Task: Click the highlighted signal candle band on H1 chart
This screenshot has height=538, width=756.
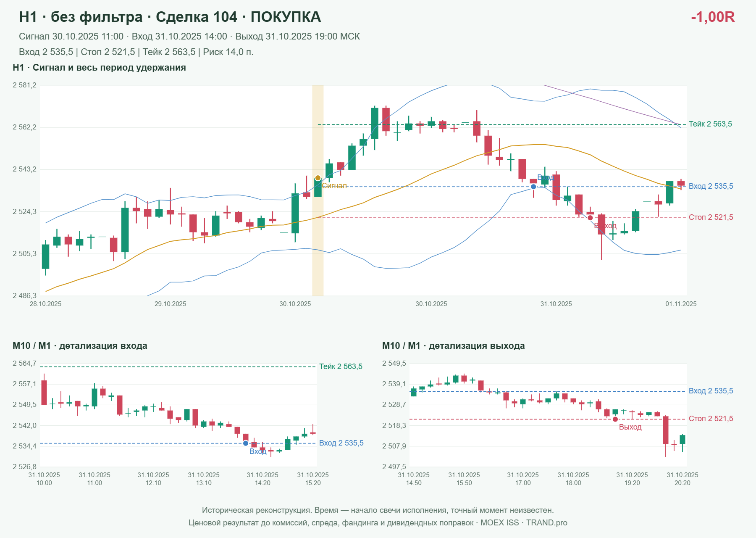Action: click(x=318, y=190)
